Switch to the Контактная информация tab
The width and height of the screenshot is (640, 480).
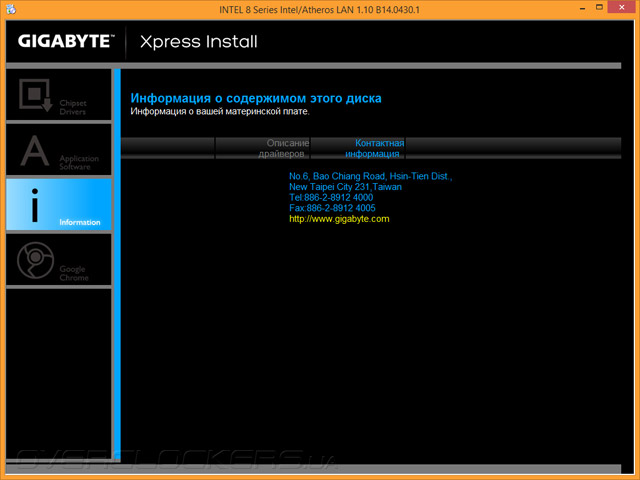tap(358, 148)
